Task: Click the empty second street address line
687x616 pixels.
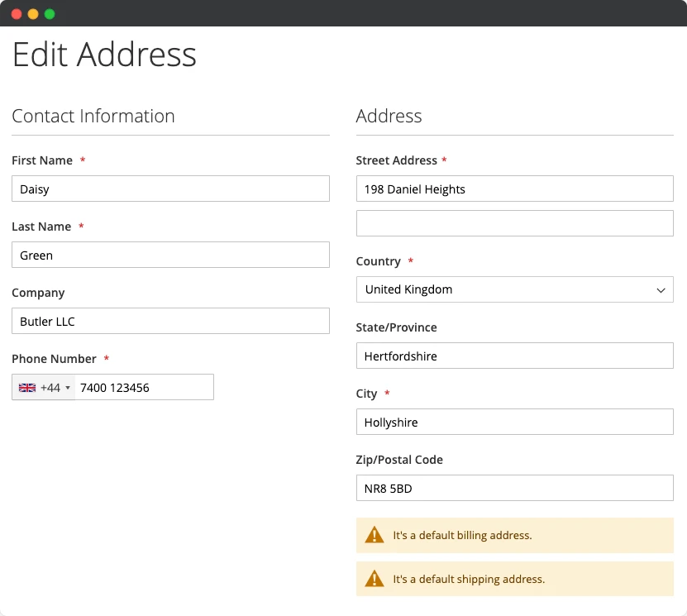Action: click(514, 222)
